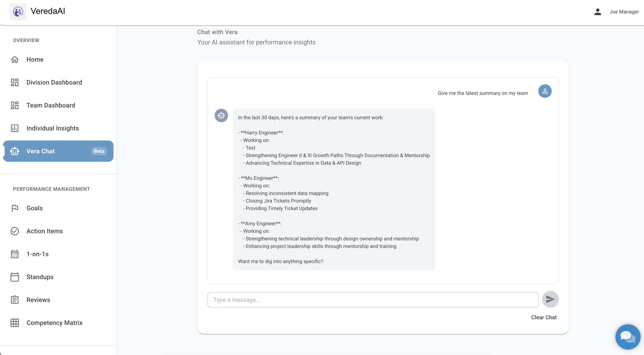Image resolution: width=644 pixels, height=355 pixels.
Task: Click the Goals flag icon
Action: [x=15, y=208]
